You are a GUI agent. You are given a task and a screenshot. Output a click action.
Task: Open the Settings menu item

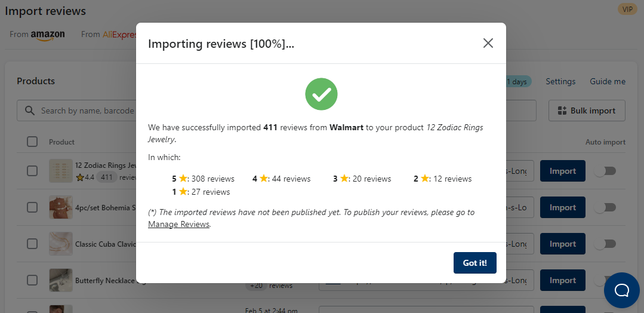pos(560,81)
